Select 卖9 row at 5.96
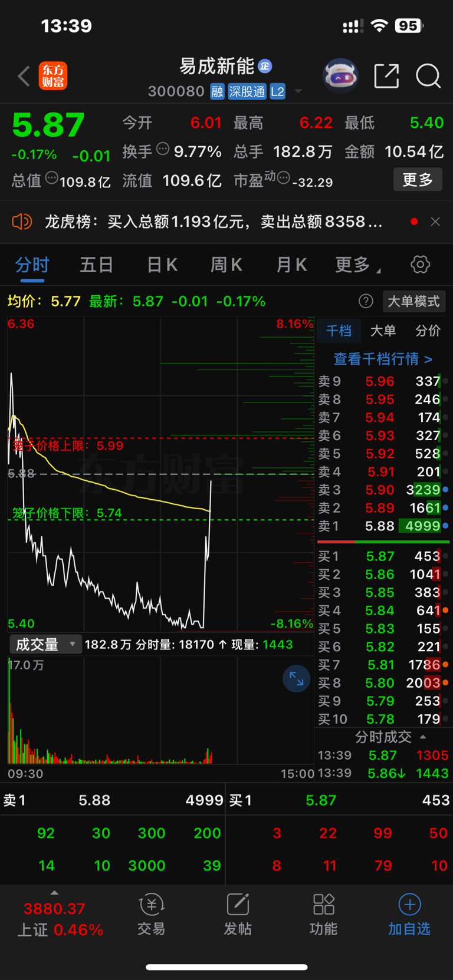Screen dimensions: 453x980 383,381
